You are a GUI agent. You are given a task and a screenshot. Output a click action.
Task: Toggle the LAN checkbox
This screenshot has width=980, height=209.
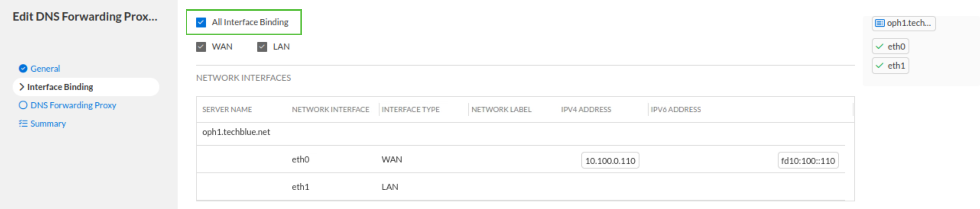pyautogui.click(x=262, y=47)
